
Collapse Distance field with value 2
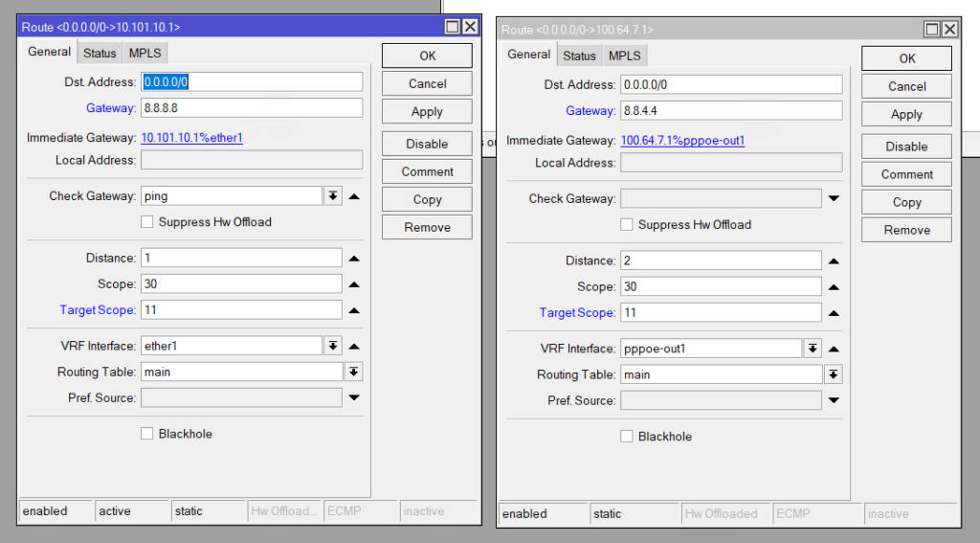(x=834, y=261)
